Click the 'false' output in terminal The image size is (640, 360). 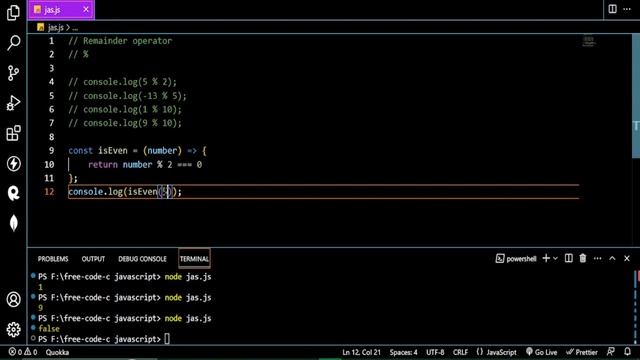[49, 329]
